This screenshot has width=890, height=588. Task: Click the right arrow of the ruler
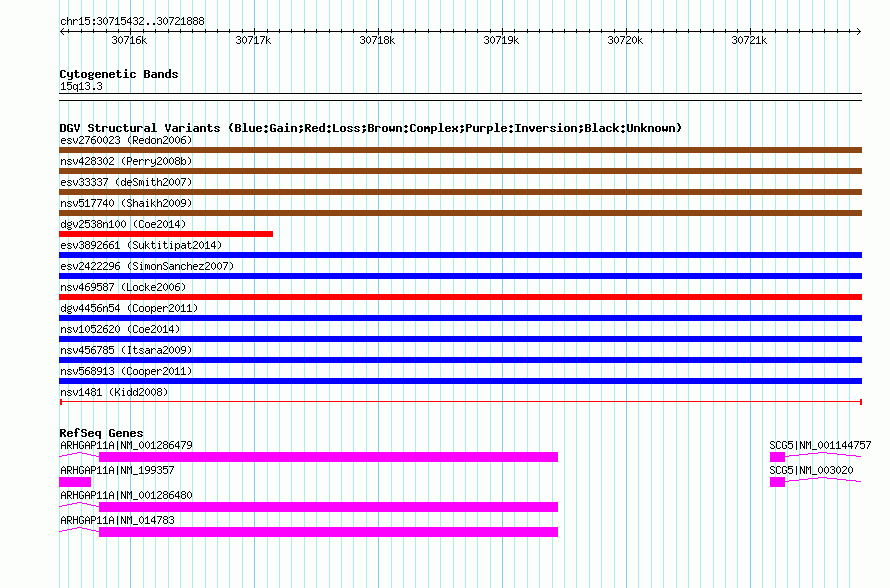[859, 32]
